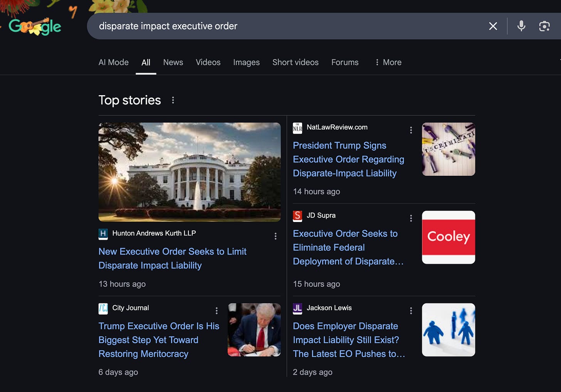Open President Trump Signs Executive Order article
The image size is (561, 392).
coord(348,159)
